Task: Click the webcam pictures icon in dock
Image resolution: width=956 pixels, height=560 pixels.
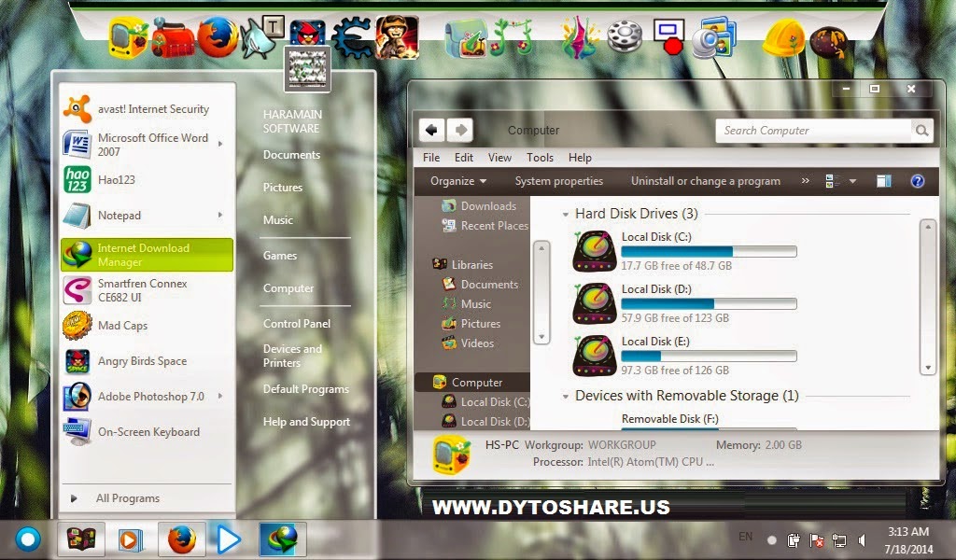Action: coord(713,37)
